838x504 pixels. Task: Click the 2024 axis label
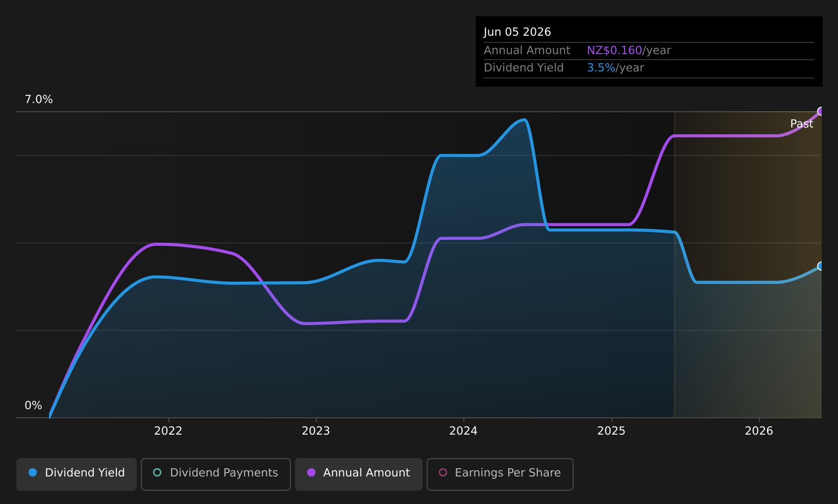[463, 431]
